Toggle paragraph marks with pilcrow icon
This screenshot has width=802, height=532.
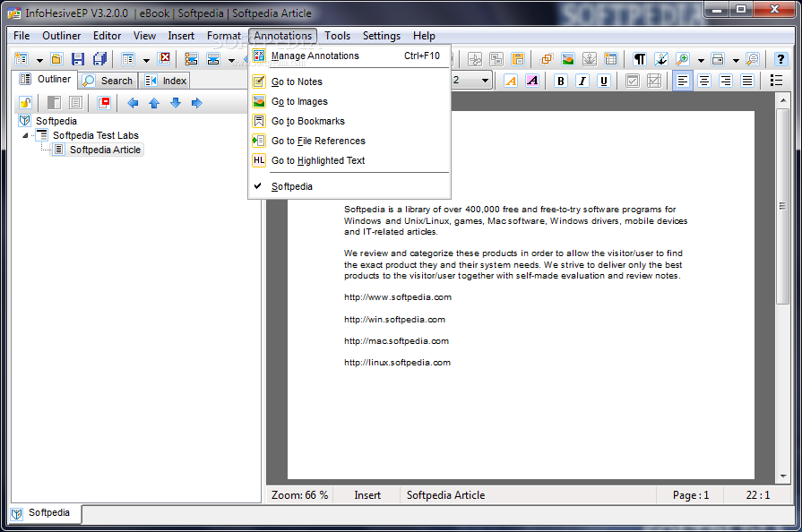point(639,59)
